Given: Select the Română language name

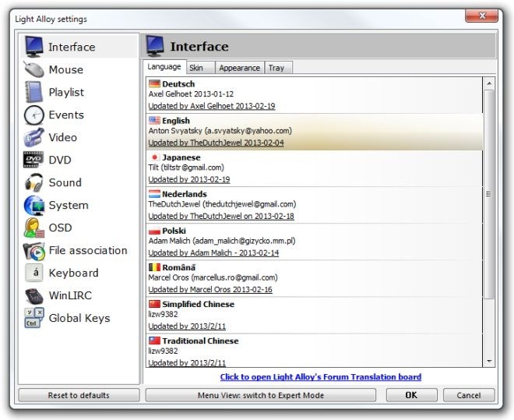Looking at the screenshot, I should click(x=178, y=267).
